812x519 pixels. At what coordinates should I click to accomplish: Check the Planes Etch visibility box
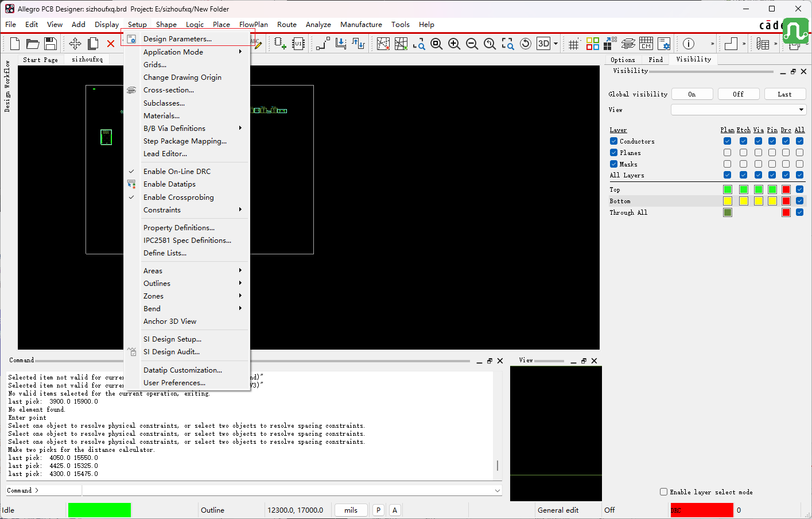click(x=743, y=153)
